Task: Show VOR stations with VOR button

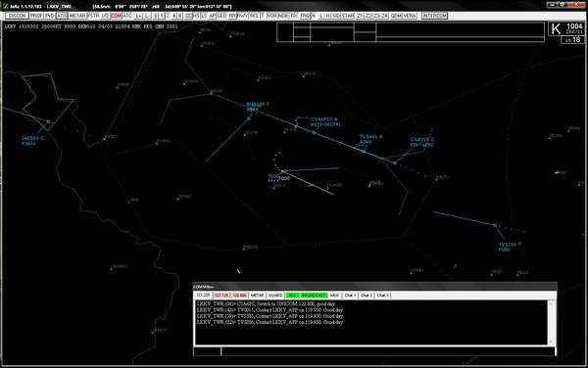Action: point(271,16)
